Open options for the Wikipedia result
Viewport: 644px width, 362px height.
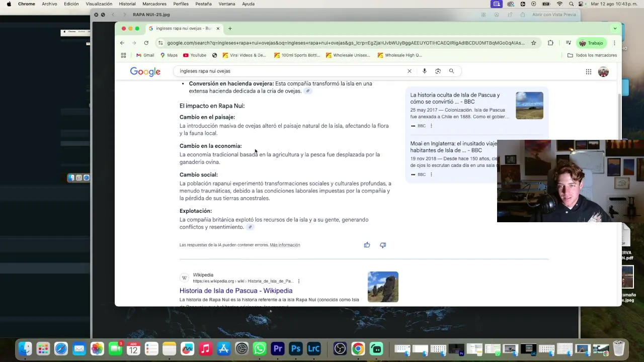click(299, 281)
